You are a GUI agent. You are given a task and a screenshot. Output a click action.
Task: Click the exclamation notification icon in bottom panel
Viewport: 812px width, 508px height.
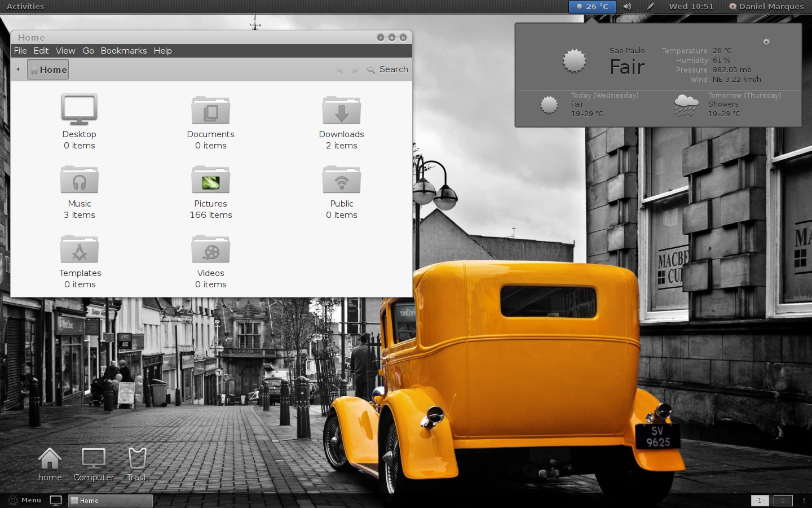[804, 501]
